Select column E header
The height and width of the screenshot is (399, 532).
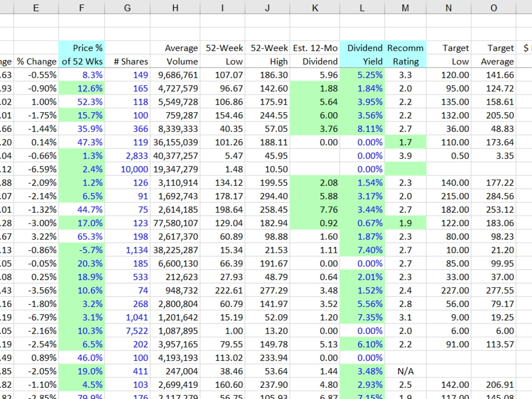tap(36, 8)
